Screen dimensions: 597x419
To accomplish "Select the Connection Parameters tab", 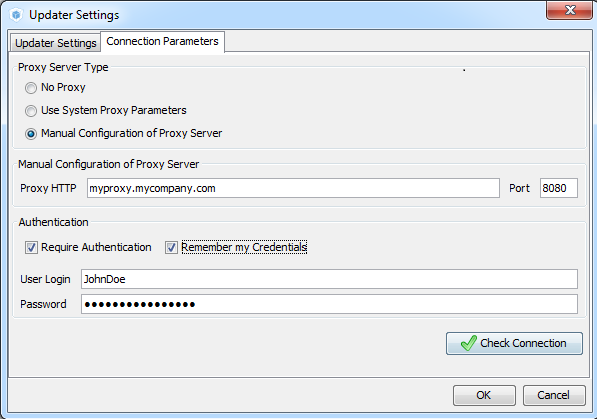I will click(162, 41).
